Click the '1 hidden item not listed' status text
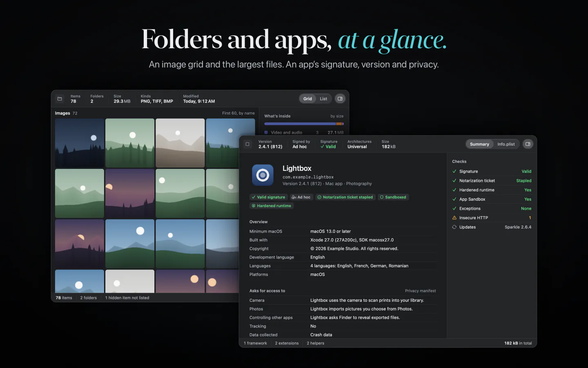Image resolution: width=588 pixels, height=368 pixels. coord(127,298)
